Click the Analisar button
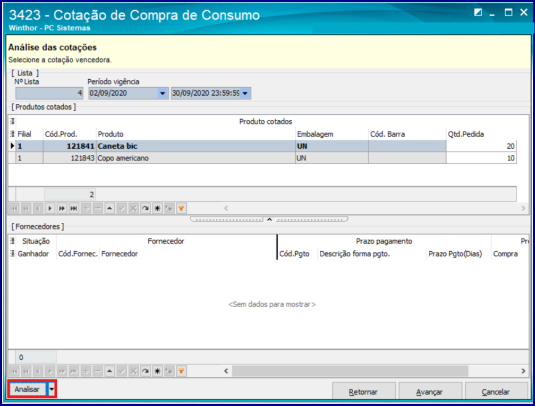Screen dimensions: 535x406 pos(27,389)
